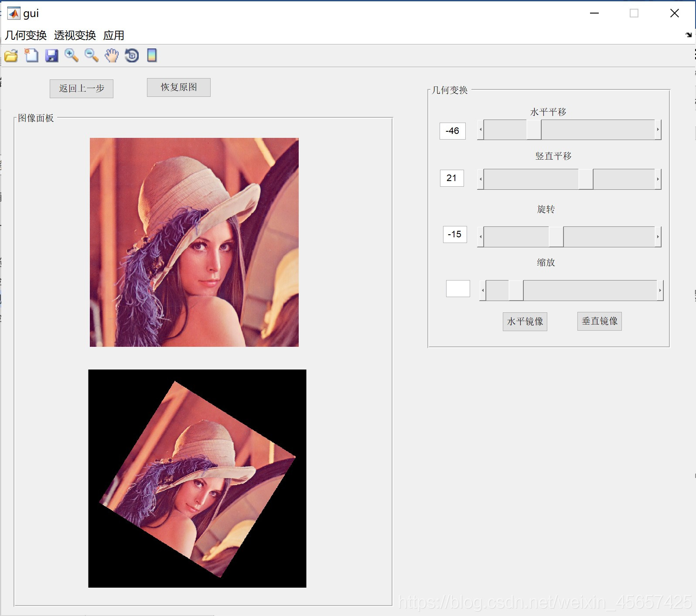
Task: Click the 恢复原图 button
Action: click(179, 87)
